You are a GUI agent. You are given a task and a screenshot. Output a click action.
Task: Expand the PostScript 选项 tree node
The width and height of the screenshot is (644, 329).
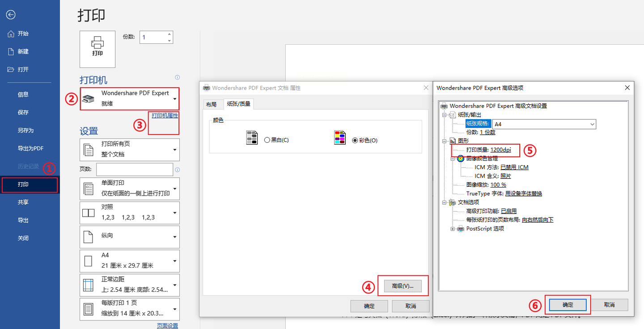coord(453,229)
